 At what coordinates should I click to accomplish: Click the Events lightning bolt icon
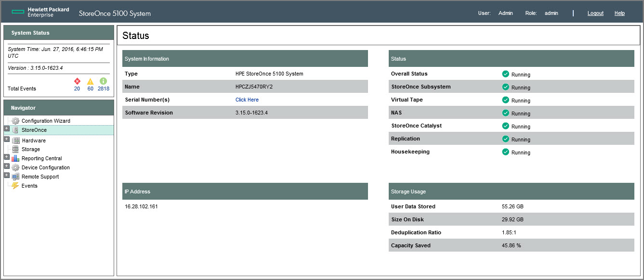(15, 186)
